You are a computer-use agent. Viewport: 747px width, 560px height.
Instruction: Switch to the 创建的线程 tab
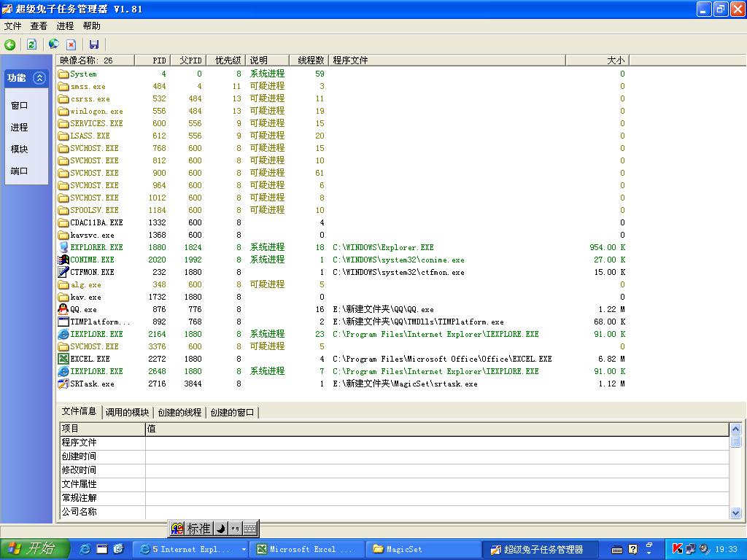point(179,412)
